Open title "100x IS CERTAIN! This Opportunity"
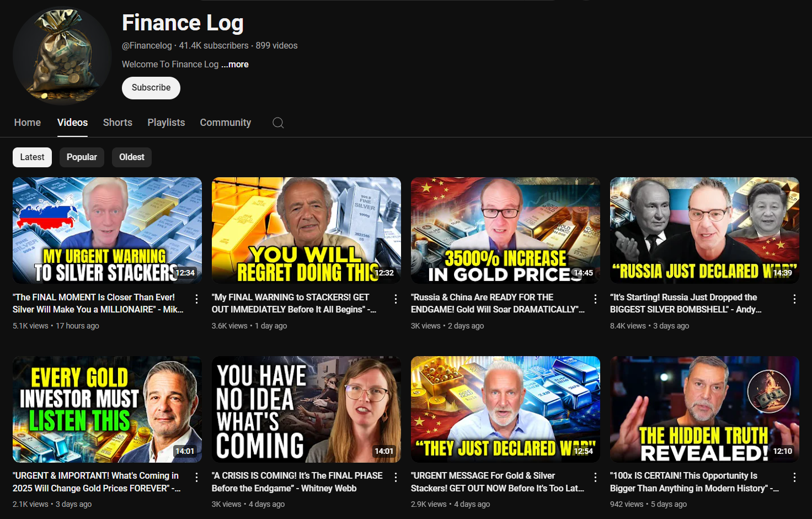 point(695,482)
